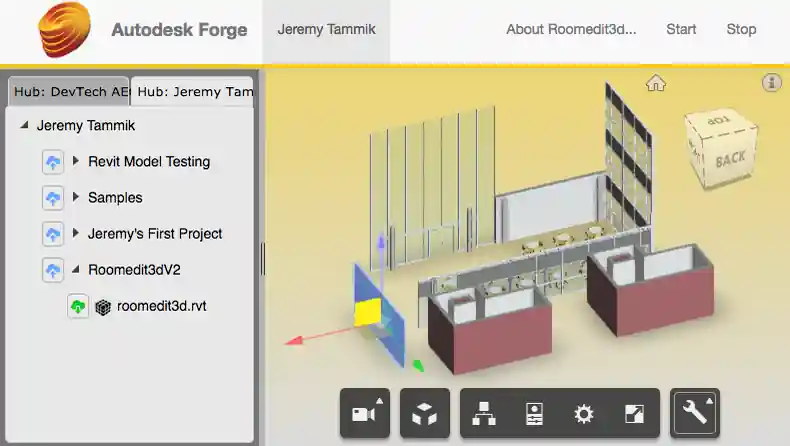Viewport: 790px width, 446px height.
Task: Expand the Jeremy's First Project node
Action: pyautogui.click(x=76, y=234)
